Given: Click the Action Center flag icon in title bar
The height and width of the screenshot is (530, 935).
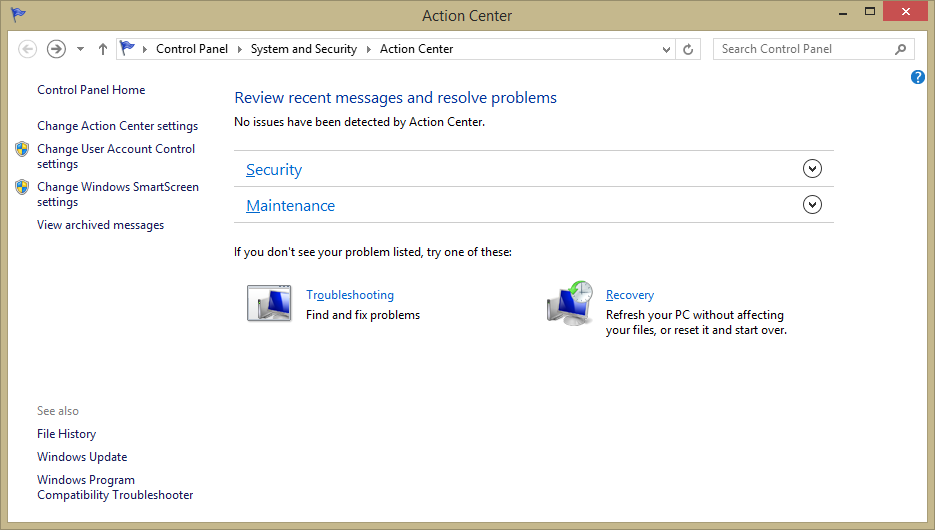Looking at the screenshot, I should (18, 14).
